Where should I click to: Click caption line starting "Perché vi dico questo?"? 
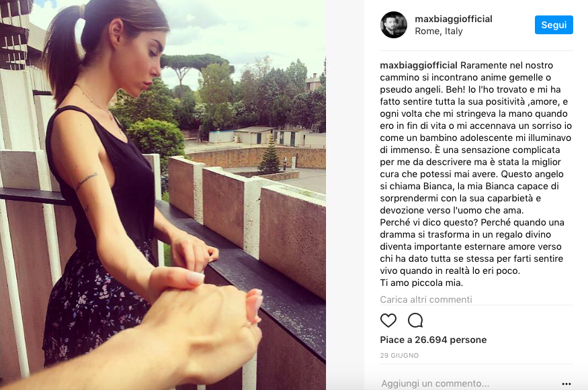(x=472, y=223)
